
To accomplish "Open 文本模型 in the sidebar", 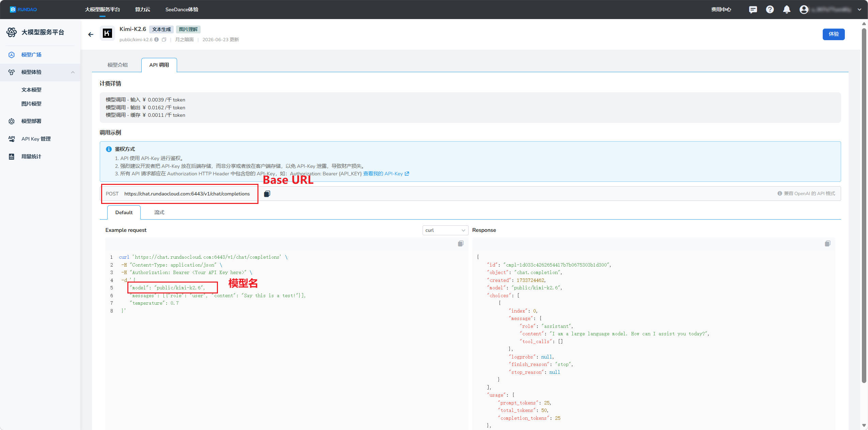I will point(31,90).
